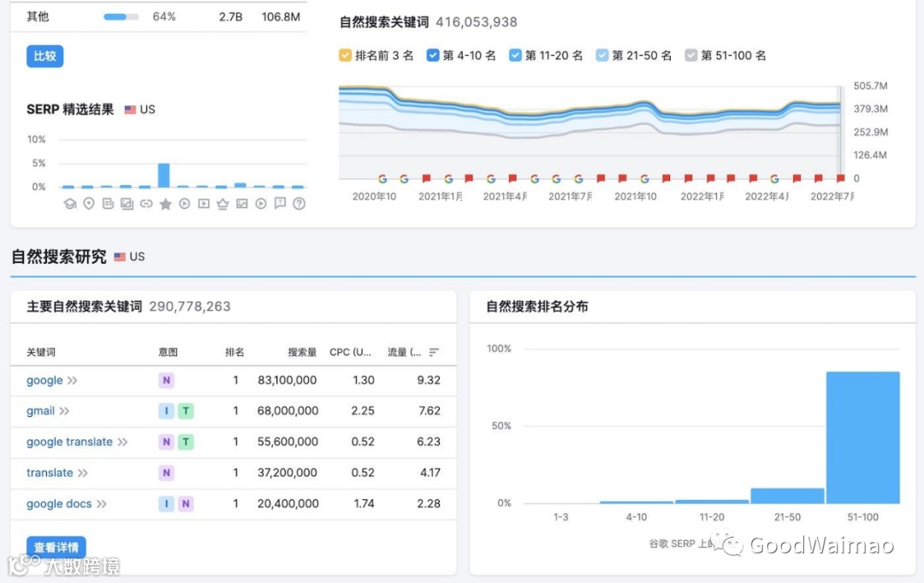The width and height of the screenshot is (924, 583).
Task: Select the image pack stacked pictures icon
Action: [x=127, y=204]
